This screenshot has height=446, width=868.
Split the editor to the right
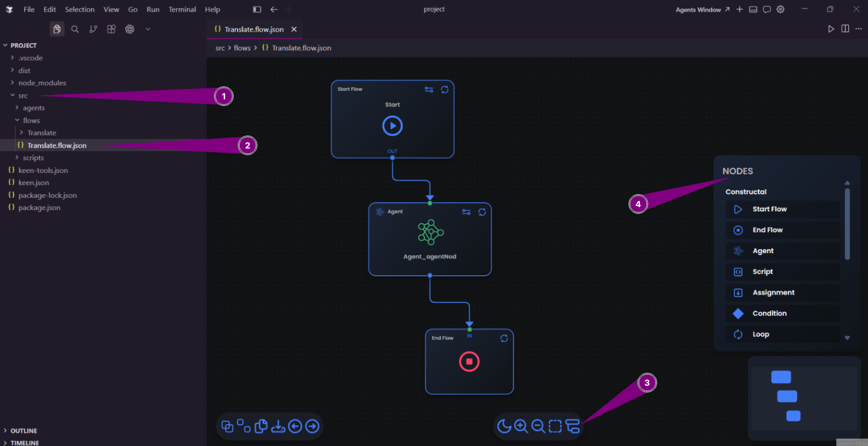pyautogui.click(x=845, y=29)
